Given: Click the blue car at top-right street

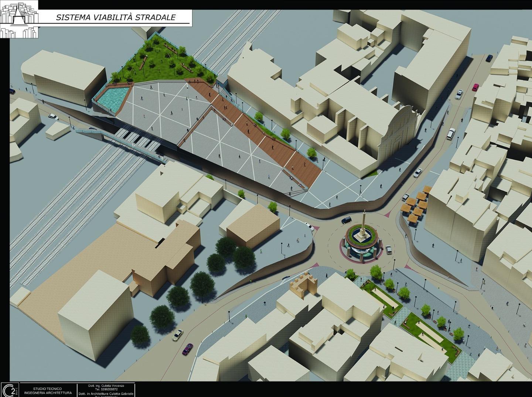Looking at the screenshot, I should [489, 58].
